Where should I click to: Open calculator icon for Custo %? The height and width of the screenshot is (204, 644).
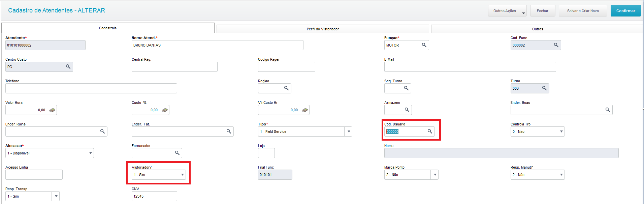[x=165, y=110]
